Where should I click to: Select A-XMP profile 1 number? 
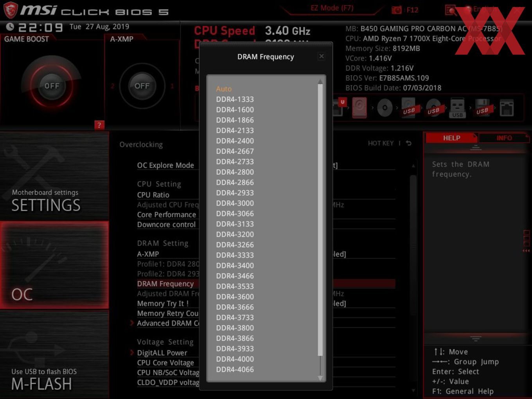pyautogui.click(x=172, y=86)
